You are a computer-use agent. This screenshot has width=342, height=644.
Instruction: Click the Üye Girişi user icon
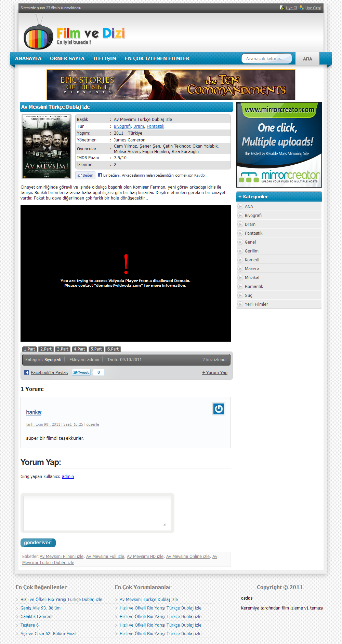pyautogui.click(x=302, y=8)
